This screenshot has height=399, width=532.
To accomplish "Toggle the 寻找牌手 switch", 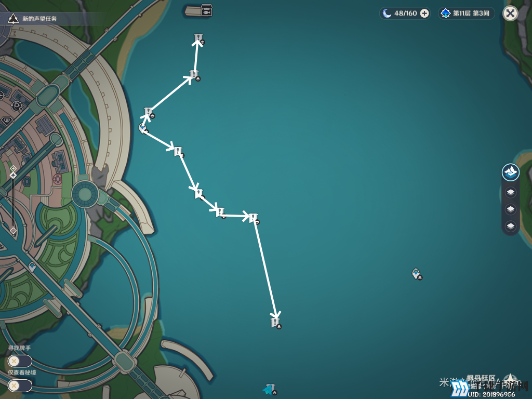I will (x=20, y=361).
